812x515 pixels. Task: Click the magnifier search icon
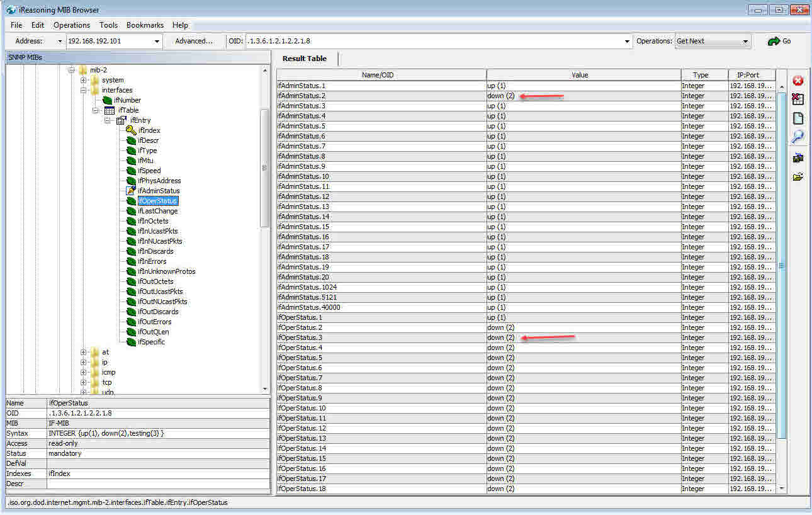(798, 137)
